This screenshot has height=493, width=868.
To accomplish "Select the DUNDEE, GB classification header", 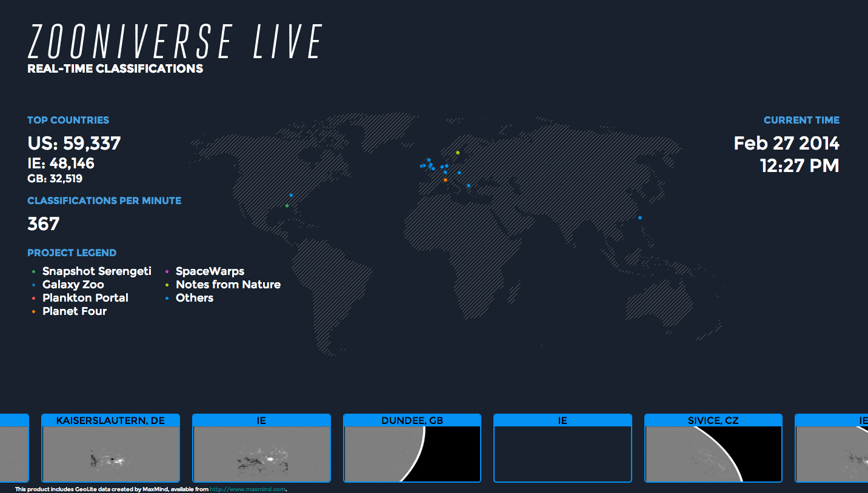I will pos(412,420).
